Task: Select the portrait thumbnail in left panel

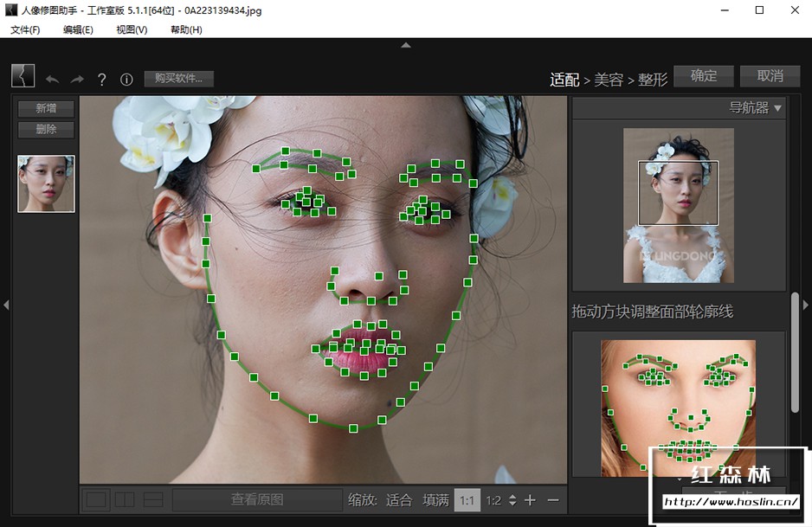Action: tap(46, 183)
